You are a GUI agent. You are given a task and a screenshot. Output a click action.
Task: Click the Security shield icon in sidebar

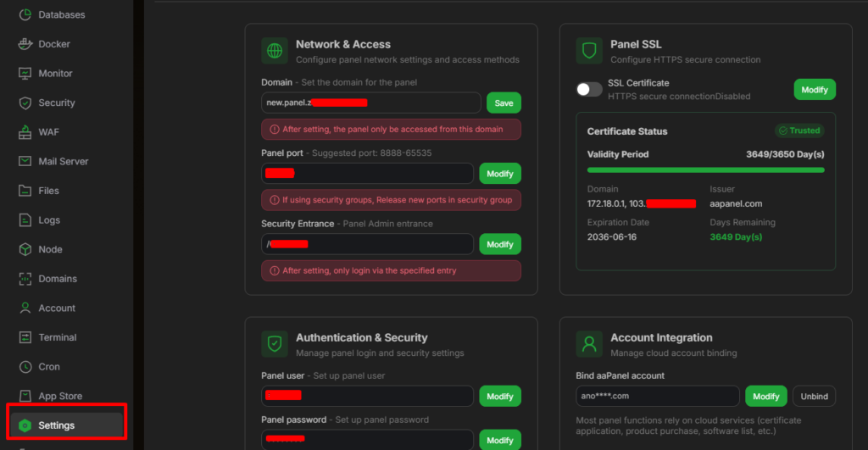[25, 103]
